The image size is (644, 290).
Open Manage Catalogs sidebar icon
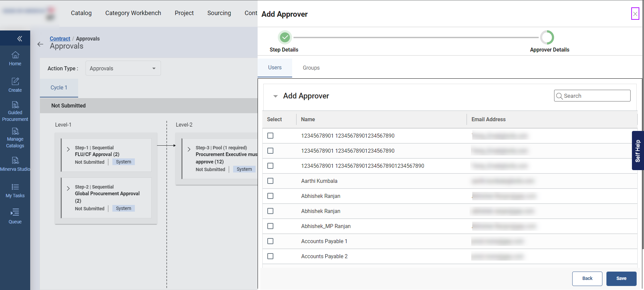click(15, 131)
